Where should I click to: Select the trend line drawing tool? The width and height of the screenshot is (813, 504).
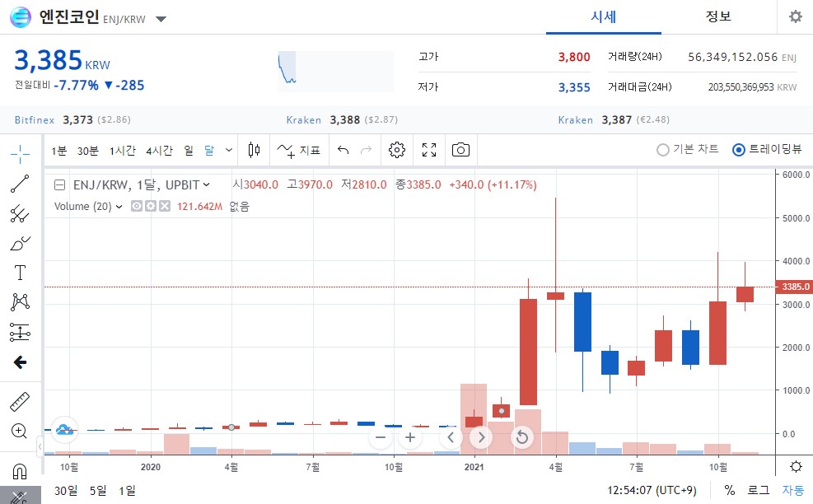(20, 184)
